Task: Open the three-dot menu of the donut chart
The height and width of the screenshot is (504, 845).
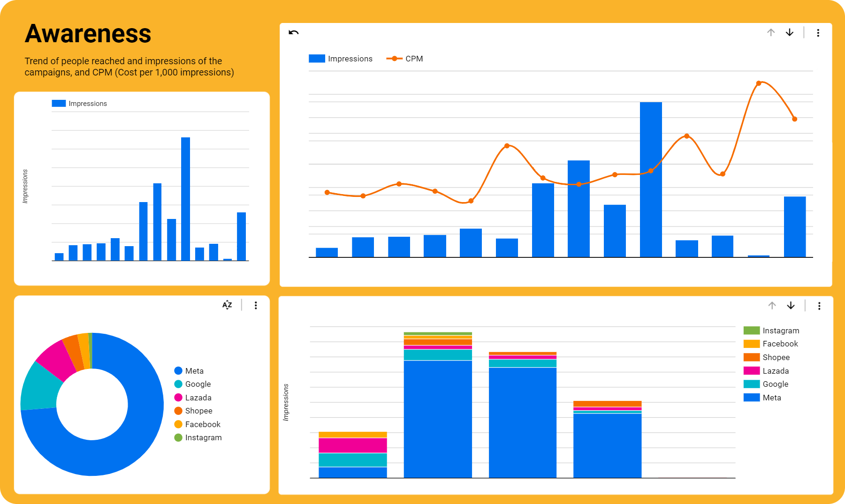Action: [x=256, y=306]
